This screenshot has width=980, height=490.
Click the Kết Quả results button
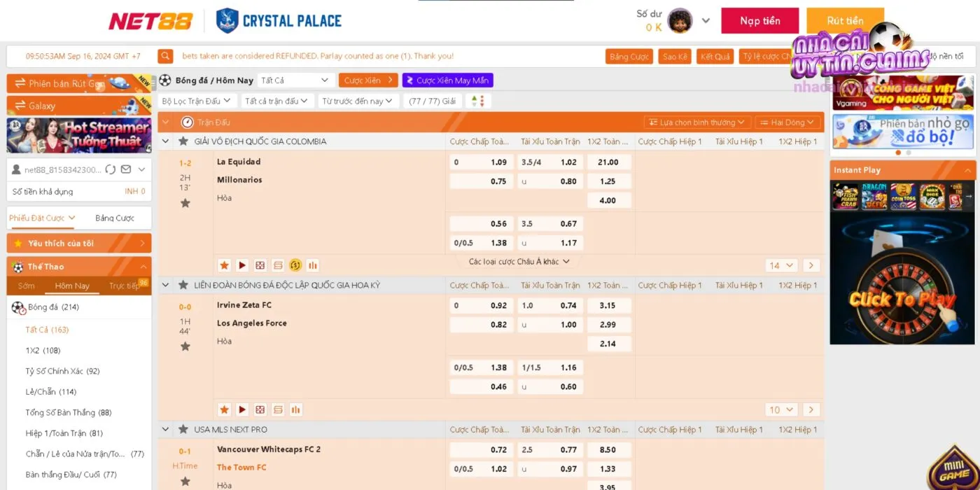click(715, 56)
